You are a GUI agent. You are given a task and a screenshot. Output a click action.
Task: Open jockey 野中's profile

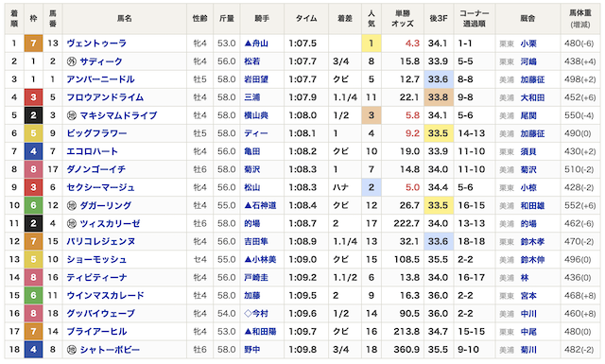252,350
